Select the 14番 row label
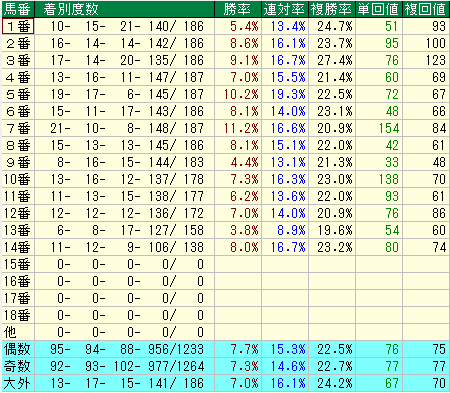Viewport: 450px width, 393px height. tap(18, 247)
